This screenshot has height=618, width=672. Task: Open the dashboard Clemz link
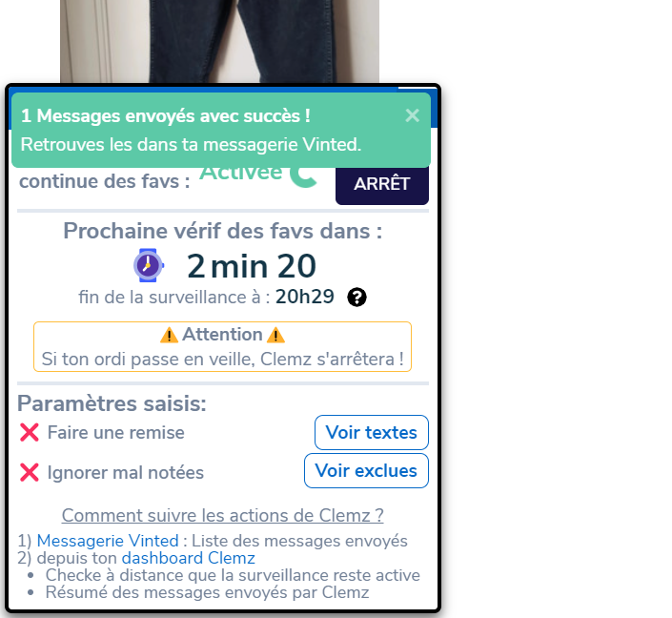tap(188, 558)
